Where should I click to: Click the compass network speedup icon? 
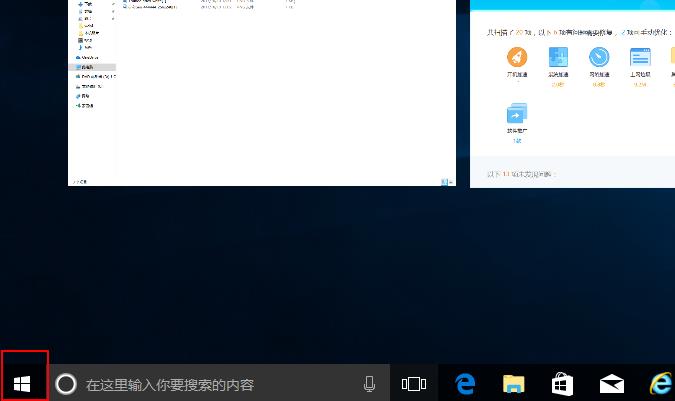[599, 59]
